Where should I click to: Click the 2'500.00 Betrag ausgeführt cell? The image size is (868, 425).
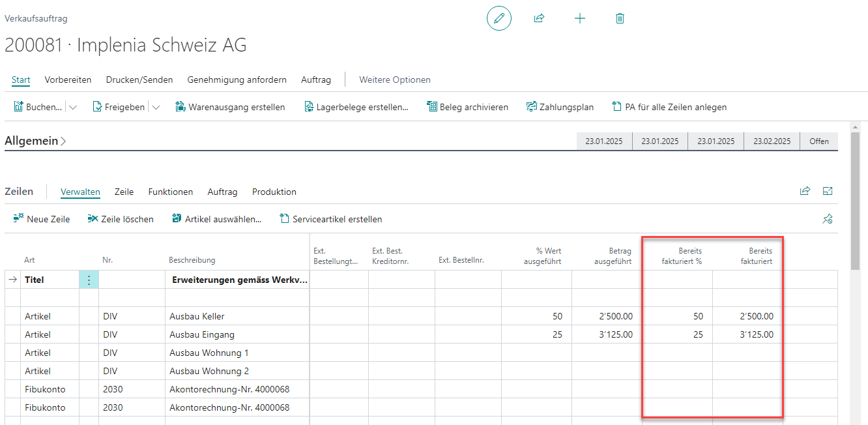[x=607, y=316]
